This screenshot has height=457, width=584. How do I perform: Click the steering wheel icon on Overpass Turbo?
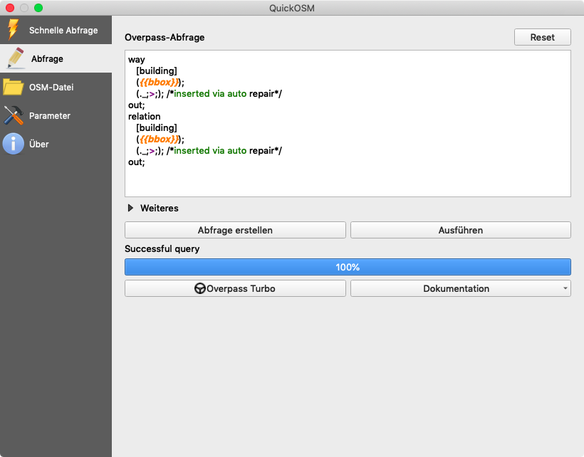coord(200,289)
